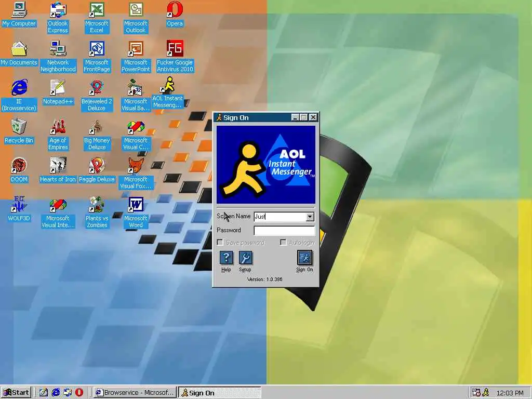Select the Opera desktop shortcut
This screenshot has width=532, height=399.
[175, 14]
